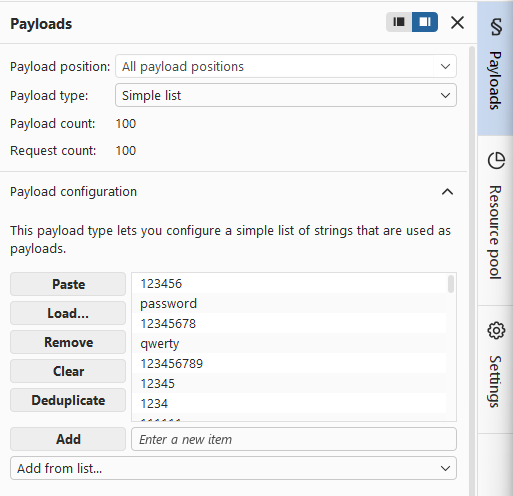Viewport: 513px width, 496px height.
Task: Select the 'qwerty' payload entry
Action: coord(289,343)
